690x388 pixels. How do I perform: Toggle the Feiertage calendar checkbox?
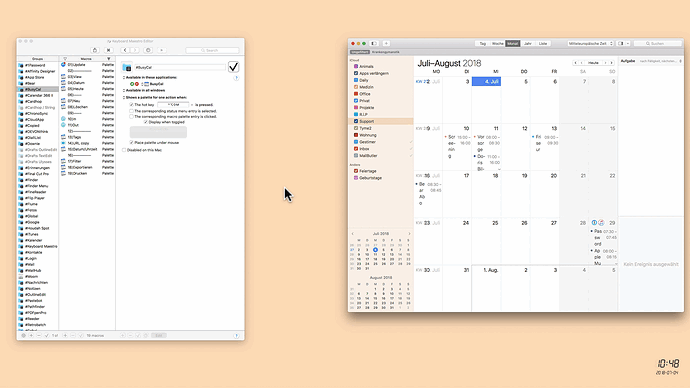tap(356, 171)
